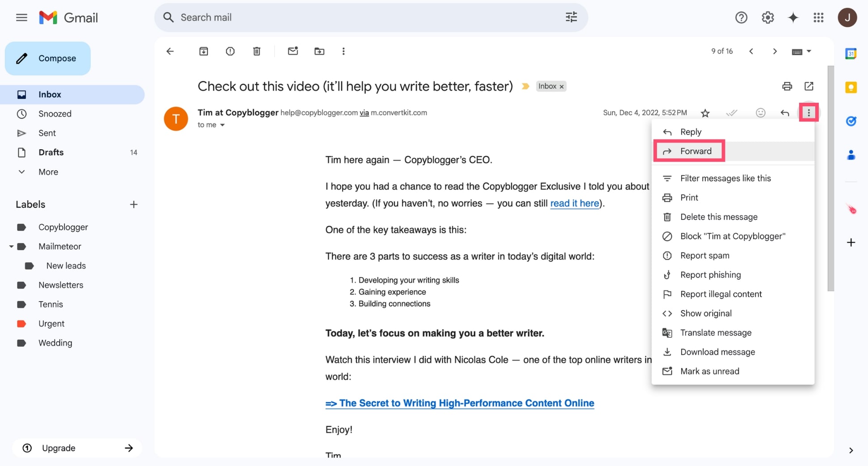Collapse the Mailmeteor label tree
The image size is (868, 466).
tap(11, 247)
